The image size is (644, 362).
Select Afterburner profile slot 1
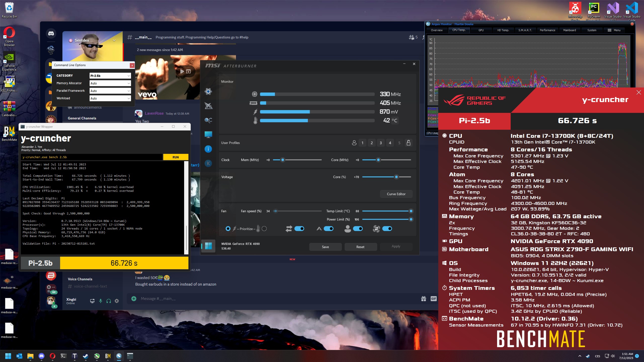click(363, 143)
